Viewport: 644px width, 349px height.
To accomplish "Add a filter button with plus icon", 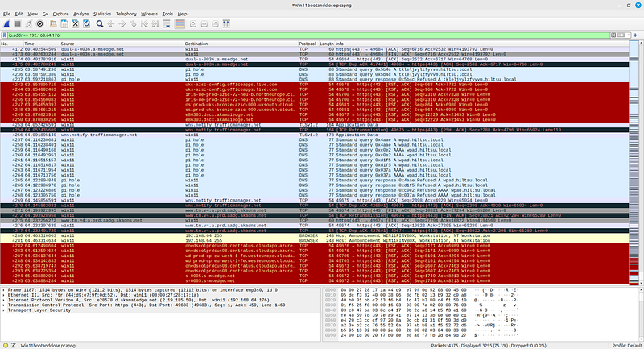I will [x=635, y=35].
